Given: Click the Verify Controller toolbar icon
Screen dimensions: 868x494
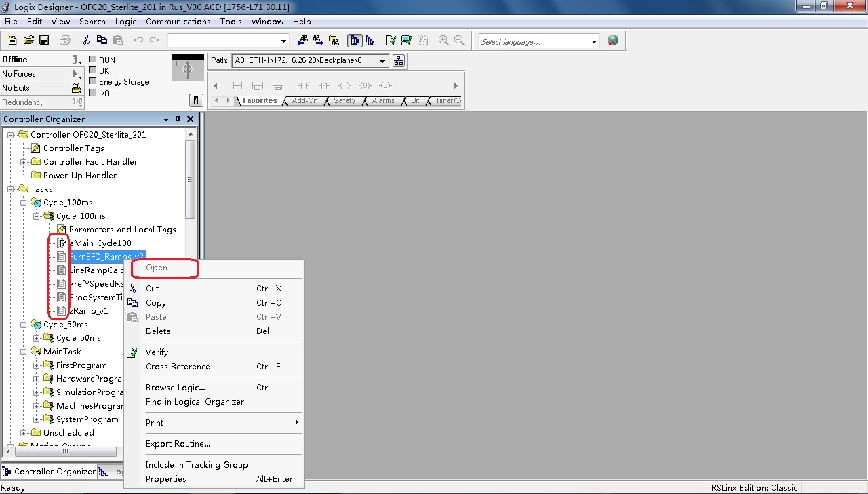Looking at the screenshot, I should point(407,41).
